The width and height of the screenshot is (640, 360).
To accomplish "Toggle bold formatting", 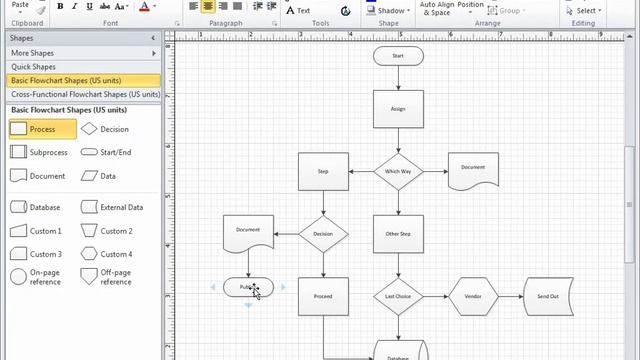I will [x=60, y=6].
